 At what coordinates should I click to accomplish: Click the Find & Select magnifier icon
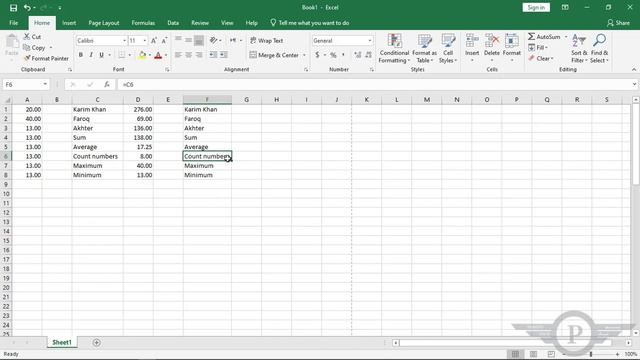pos(599,41)
